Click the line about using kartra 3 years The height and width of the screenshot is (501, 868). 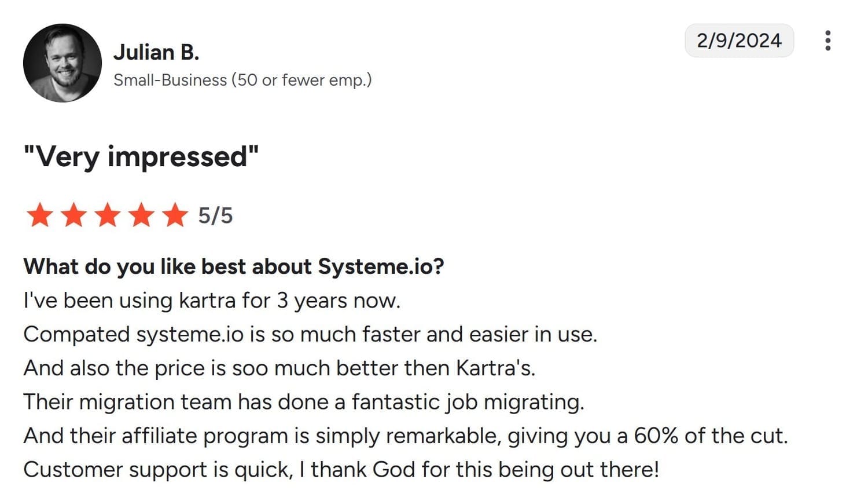[212, 301]
